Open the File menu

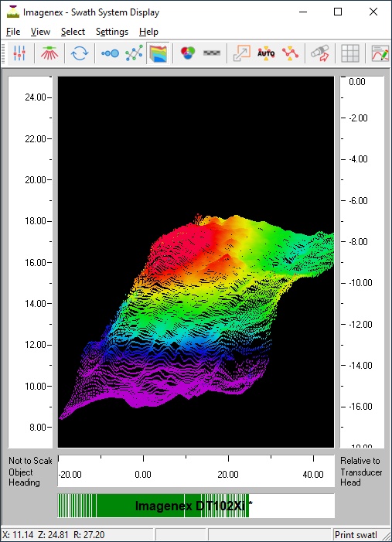click(x=13, y=32)
